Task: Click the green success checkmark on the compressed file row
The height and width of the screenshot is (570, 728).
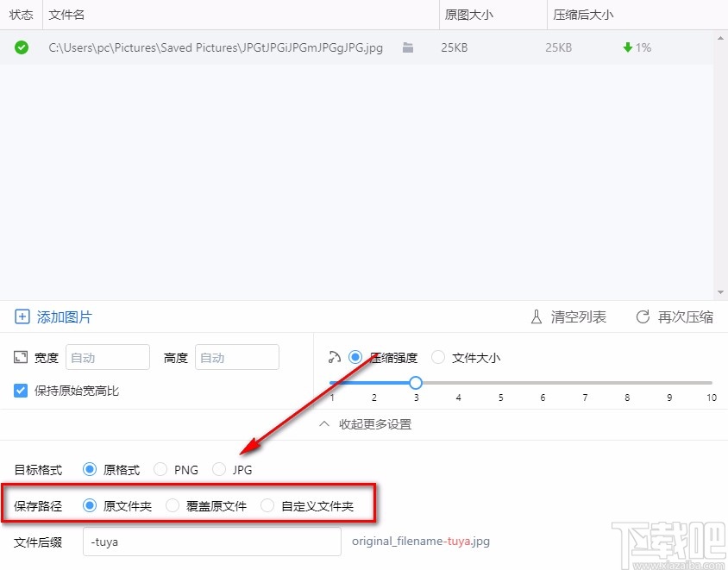Action: (x=22, y=47)
